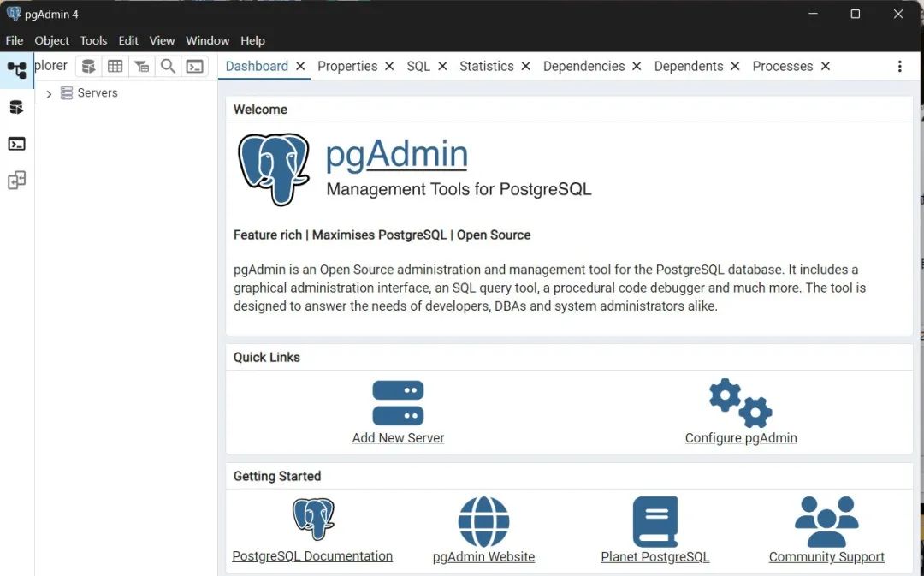Expand the Servers tree node
The image size is (924, 576).
[49, 94]
